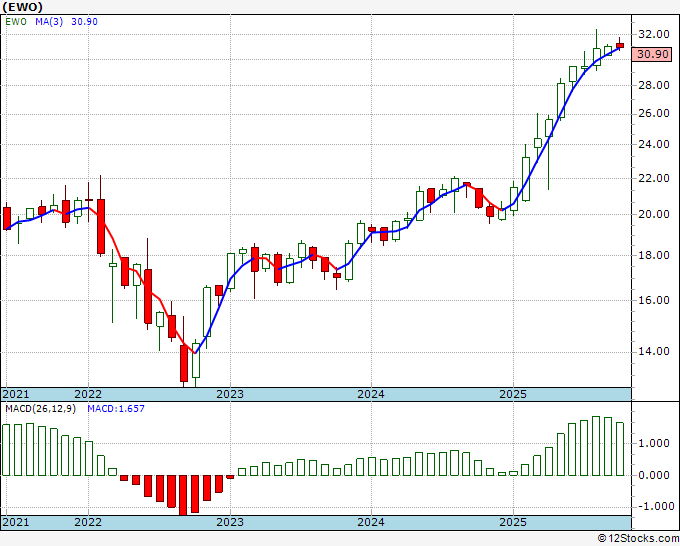
Task: Click the 2025 label on price chart timeline
Action: point(513,394)
